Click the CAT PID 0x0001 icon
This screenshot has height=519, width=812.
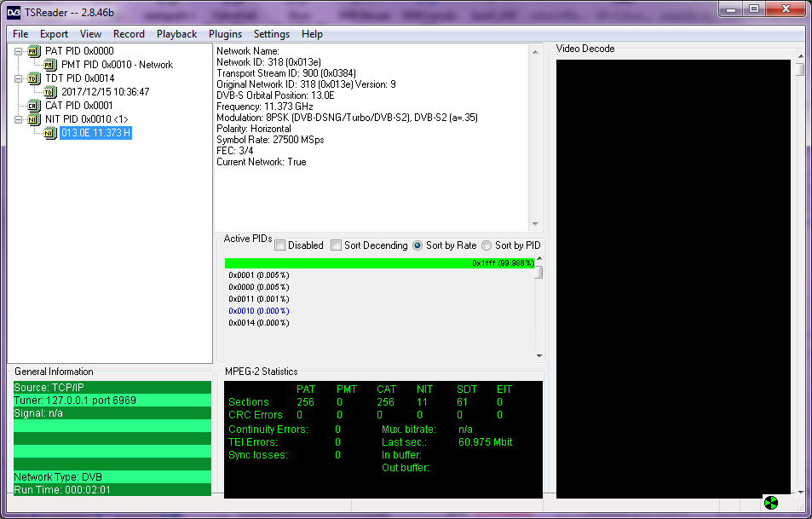click(x=34, y=106)
